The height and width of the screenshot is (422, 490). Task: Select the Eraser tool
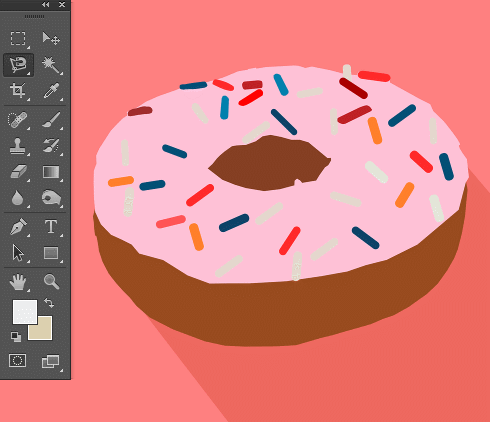(18, 172)
